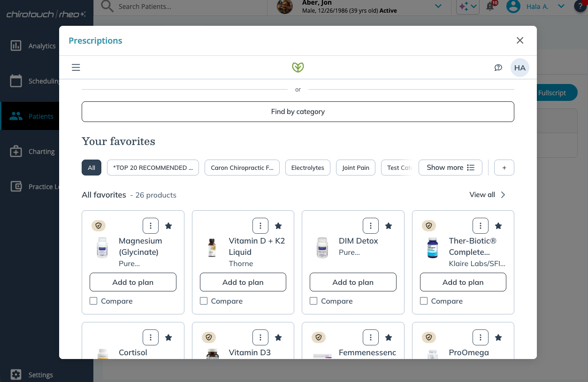Check Compare for Magnesium (Glycinate)
Screen dimensions: 588x382
point(93,301)
